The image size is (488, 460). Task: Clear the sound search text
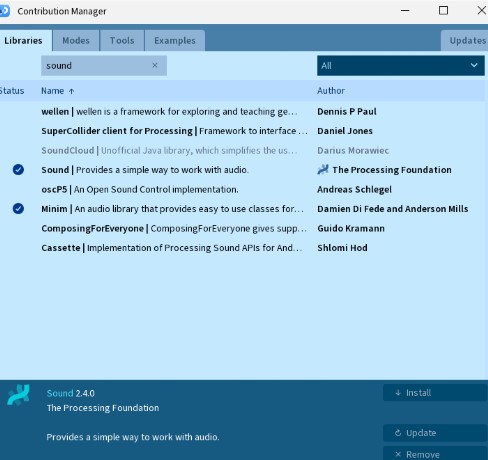point(155,65)
